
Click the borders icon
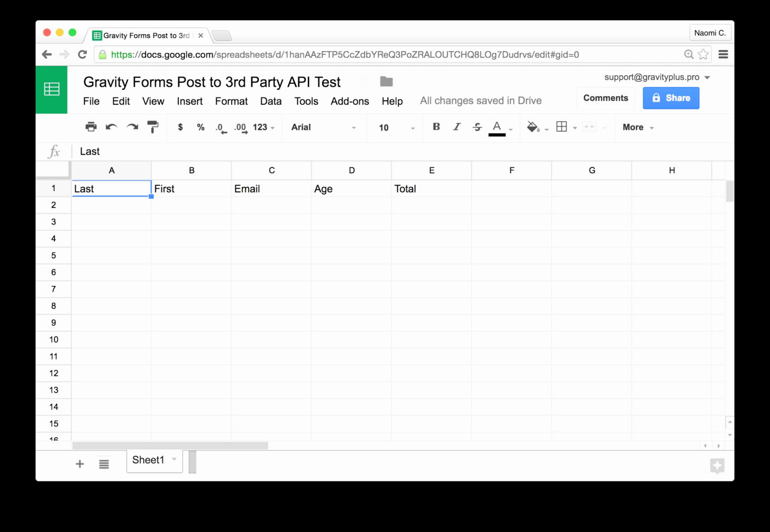(562, 127)
